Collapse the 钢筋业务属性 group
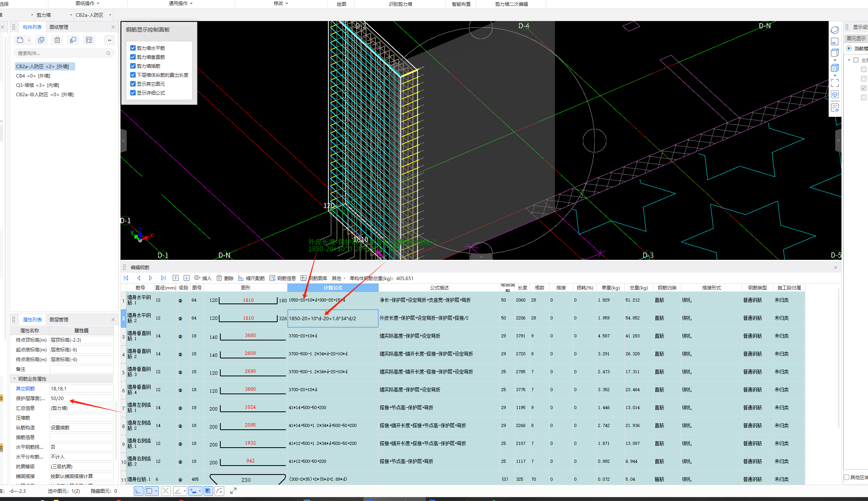 point(15,379)
